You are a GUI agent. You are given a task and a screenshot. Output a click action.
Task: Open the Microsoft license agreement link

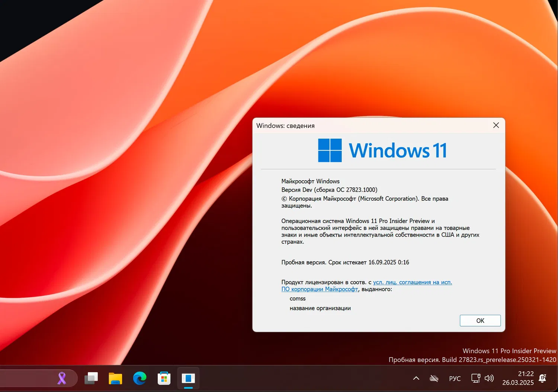[x=412, y=282]
